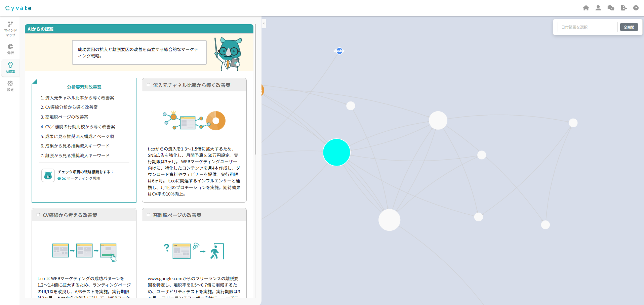Click the 全期間 button

pyautogui.click(x=629, y=27)
